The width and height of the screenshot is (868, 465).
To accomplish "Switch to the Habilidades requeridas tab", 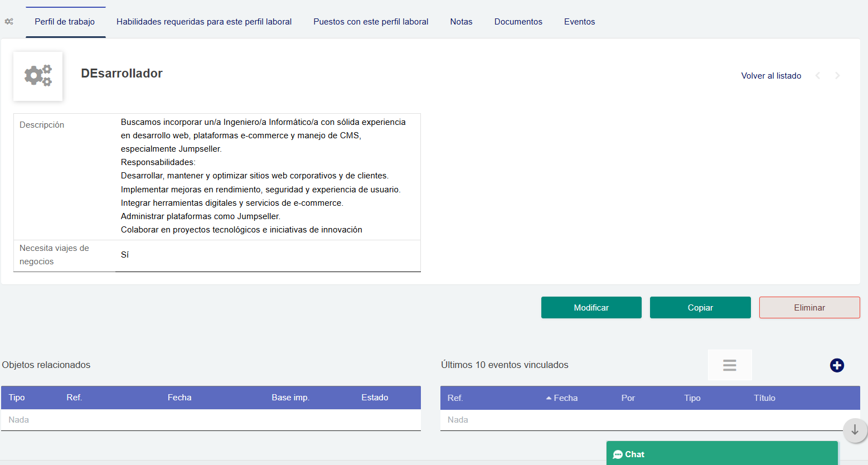I will pos(203,21).
